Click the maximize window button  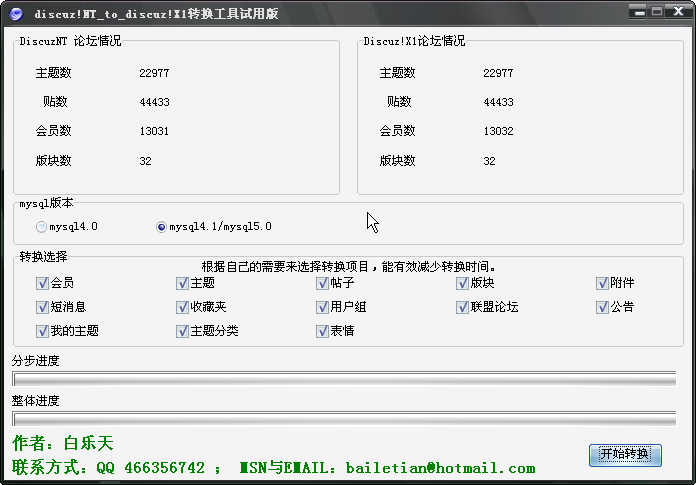657,12
